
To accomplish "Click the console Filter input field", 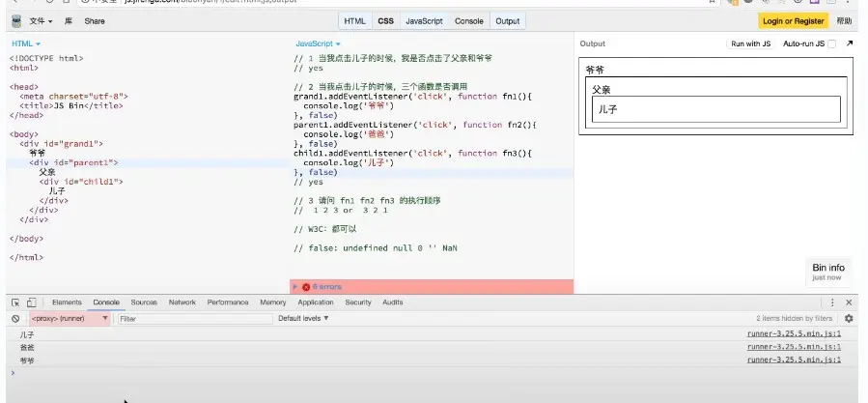I will click(x=195, y=319).
